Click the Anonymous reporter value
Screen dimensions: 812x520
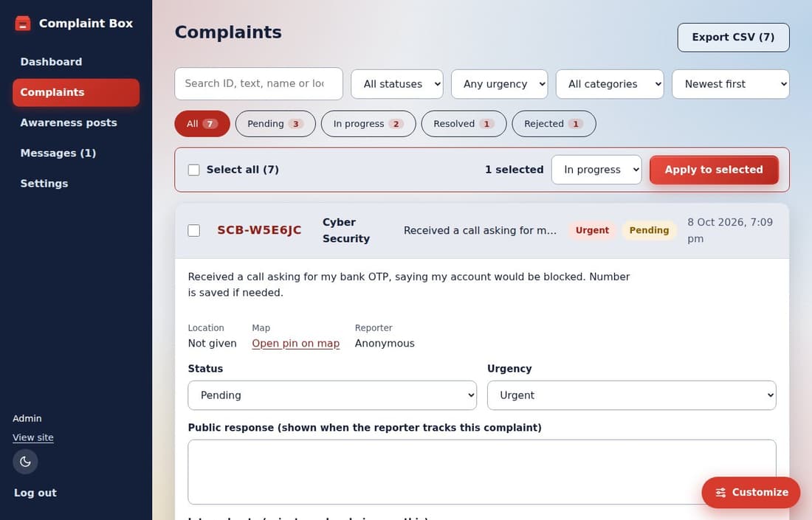385,344
